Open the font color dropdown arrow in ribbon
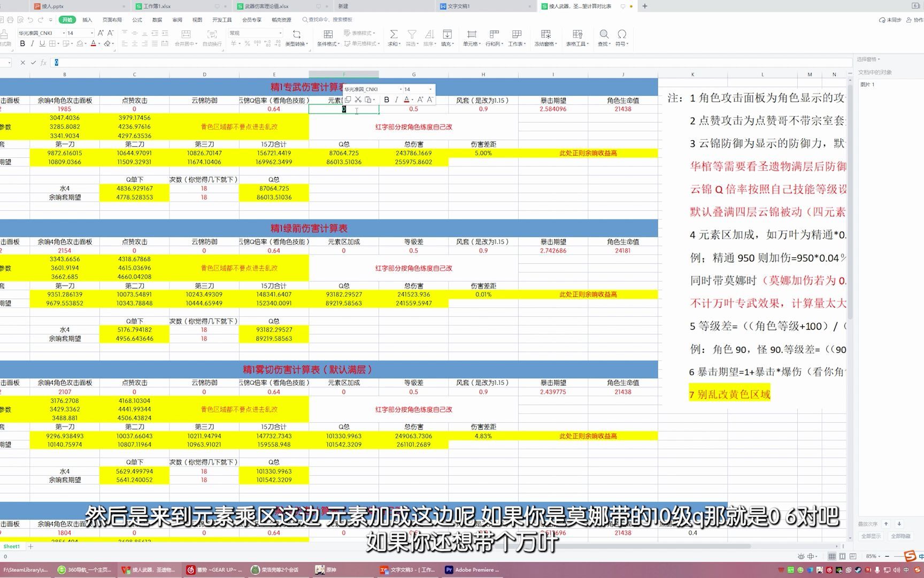This screenshot has height=578, width=924. (x=99, y=44)
